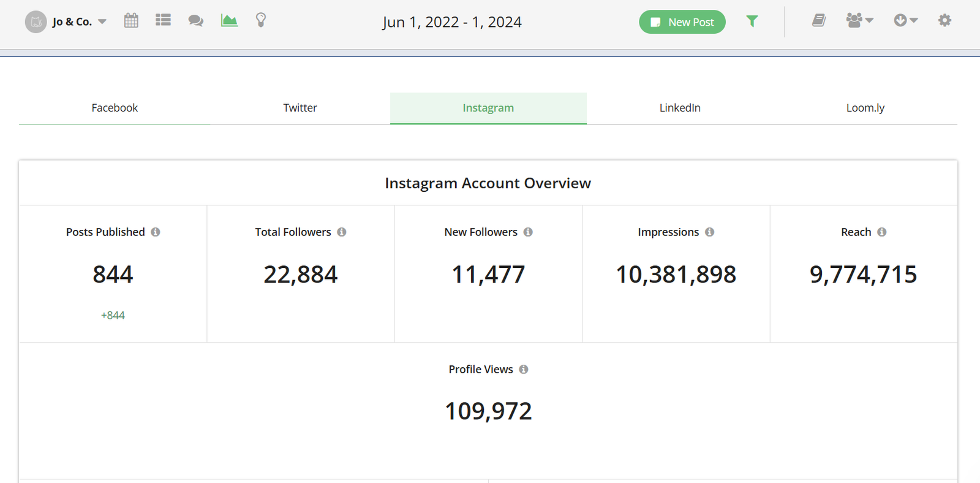Click the green filter funnel icon
This screenshot has height=483, width=980.
tap(752, 21)
